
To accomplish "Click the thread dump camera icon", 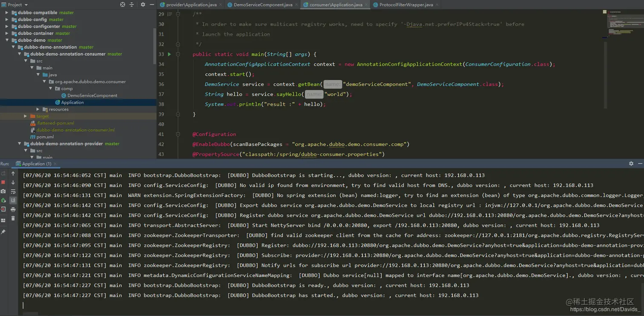I will click(3, 191).
